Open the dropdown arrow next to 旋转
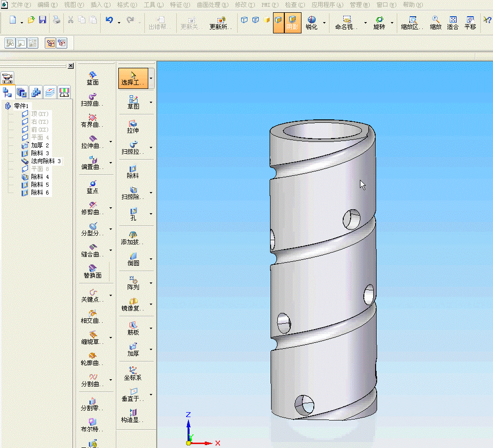Screen dimensions: 493x448 point(392,23)
